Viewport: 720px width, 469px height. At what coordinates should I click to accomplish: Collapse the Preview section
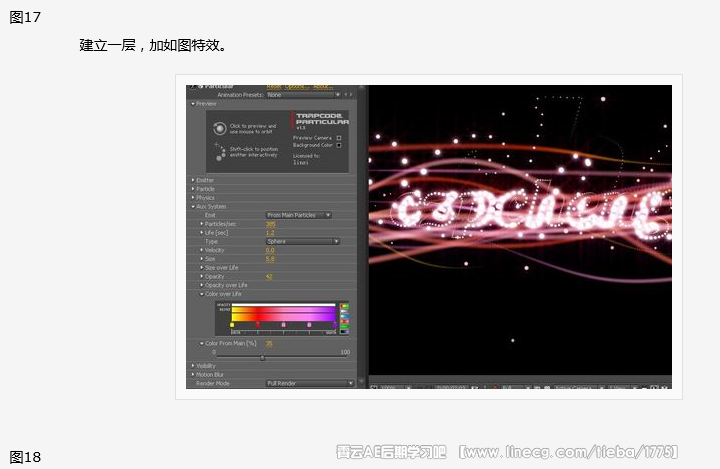pos(193,104)
